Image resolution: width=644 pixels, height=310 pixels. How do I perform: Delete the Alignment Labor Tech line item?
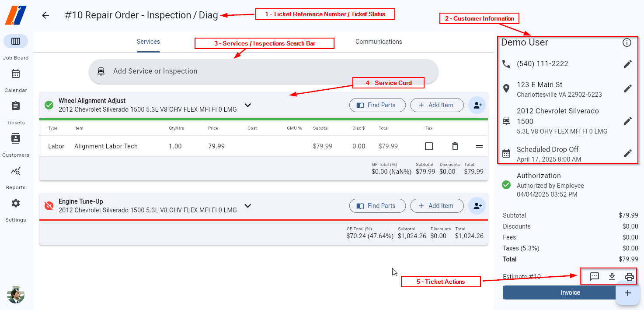tap(455, 146)
